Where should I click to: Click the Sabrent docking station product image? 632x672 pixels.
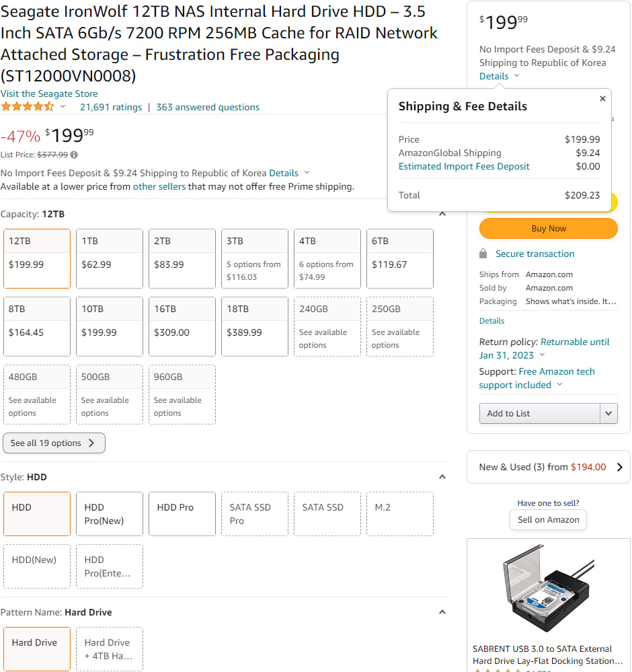click(549, 589)
